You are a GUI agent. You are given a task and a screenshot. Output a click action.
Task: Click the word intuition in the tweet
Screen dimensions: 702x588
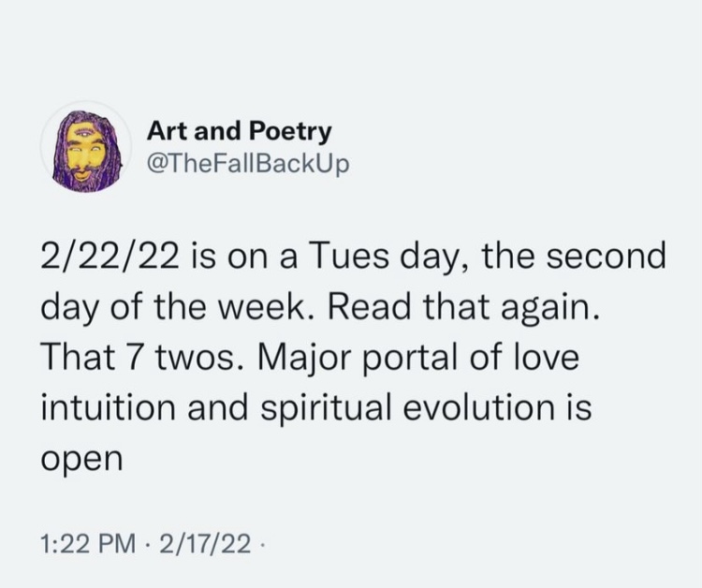click(x=108, y=407)
